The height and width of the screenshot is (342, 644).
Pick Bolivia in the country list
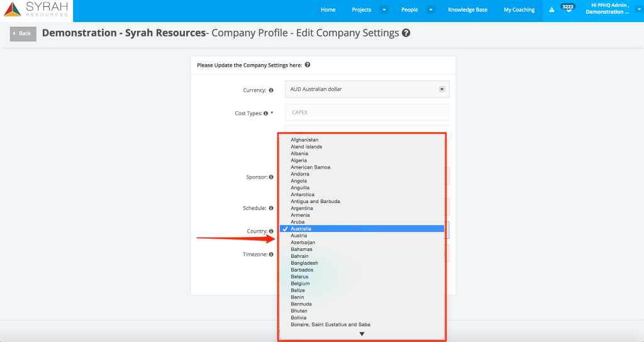[362, 317]
